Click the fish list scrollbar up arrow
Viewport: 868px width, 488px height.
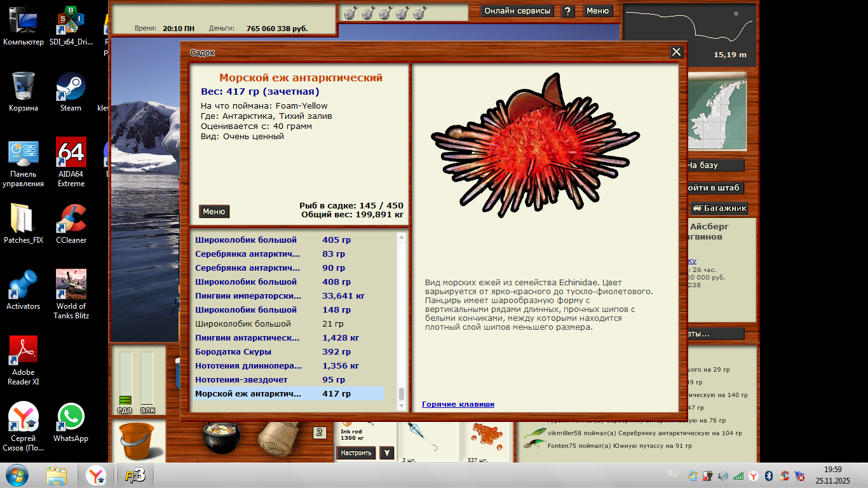[x=402, y=238]
